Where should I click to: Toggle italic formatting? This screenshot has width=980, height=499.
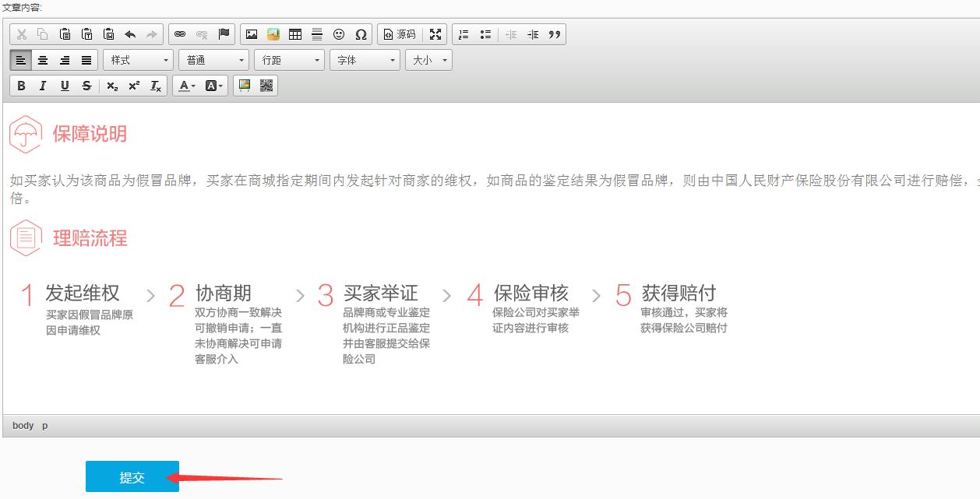click(x=43, y=86)
